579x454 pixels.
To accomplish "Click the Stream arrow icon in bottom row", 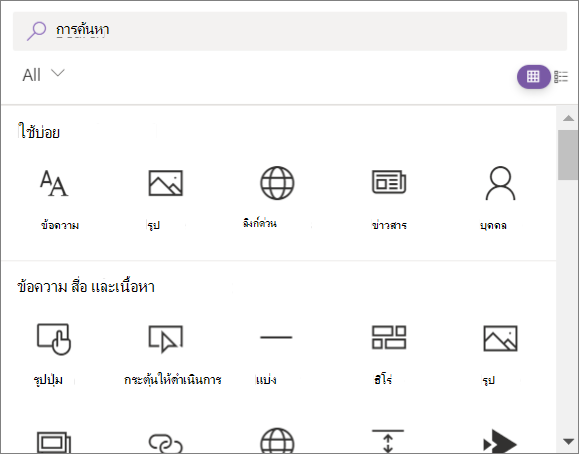I will click(500, 441).
